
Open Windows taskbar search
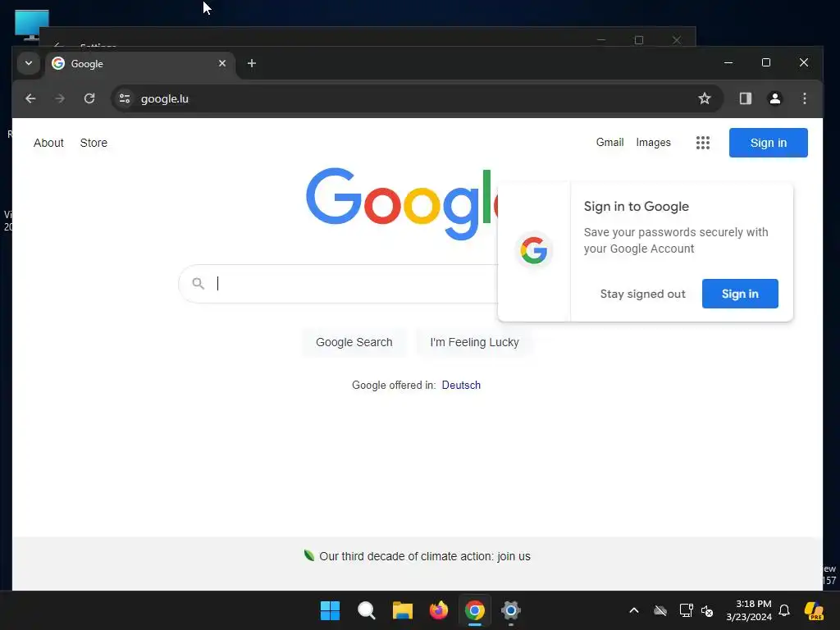[x=367, y=610]
